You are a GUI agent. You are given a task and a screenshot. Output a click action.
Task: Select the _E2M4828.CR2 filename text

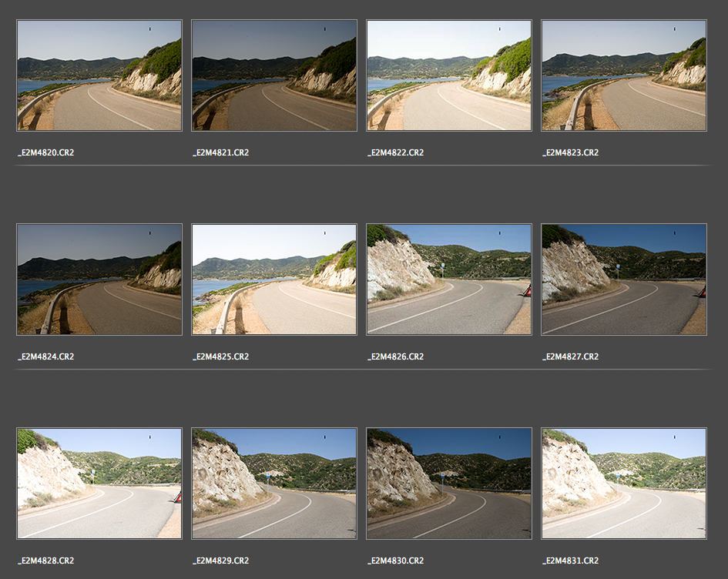tap(45, 561)
